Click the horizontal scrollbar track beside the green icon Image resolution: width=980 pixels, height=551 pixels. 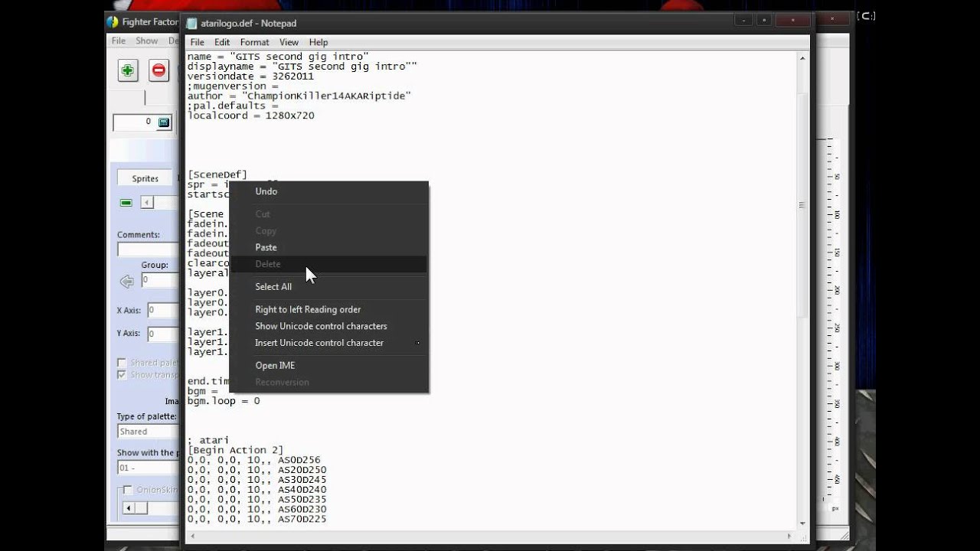pos(167,203)
